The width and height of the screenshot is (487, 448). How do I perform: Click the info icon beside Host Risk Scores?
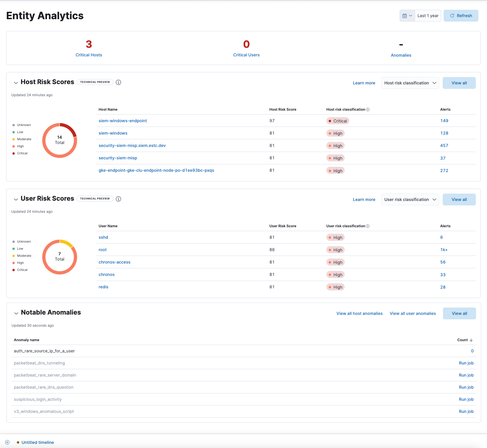click(118, 82)
